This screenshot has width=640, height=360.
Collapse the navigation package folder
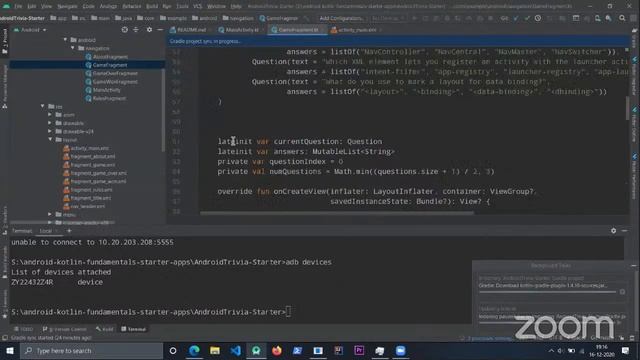point(73,48)
